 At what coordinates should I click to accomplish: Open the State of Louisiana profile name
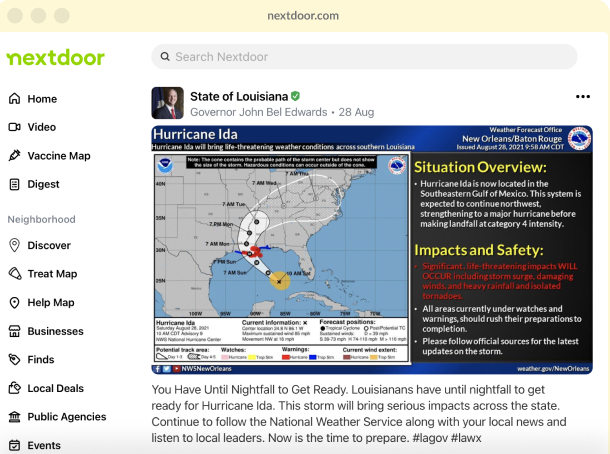point(239,96)
